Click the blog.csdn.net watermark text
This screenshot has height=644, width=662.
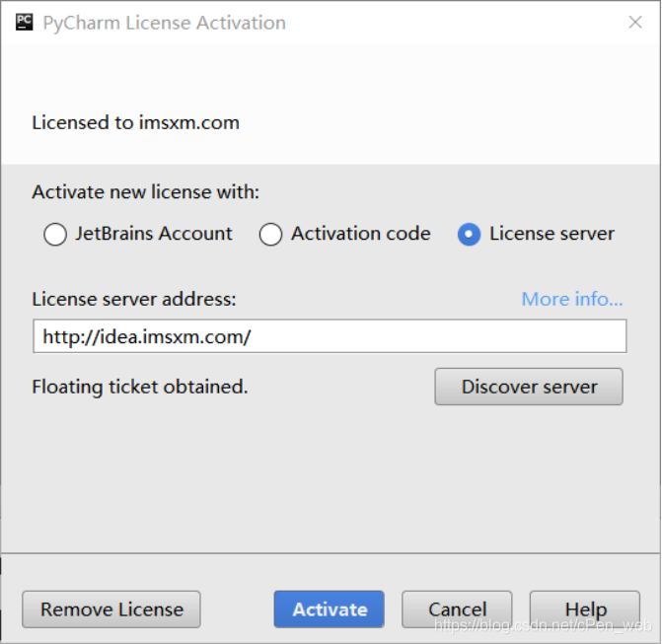click(543, 625)
